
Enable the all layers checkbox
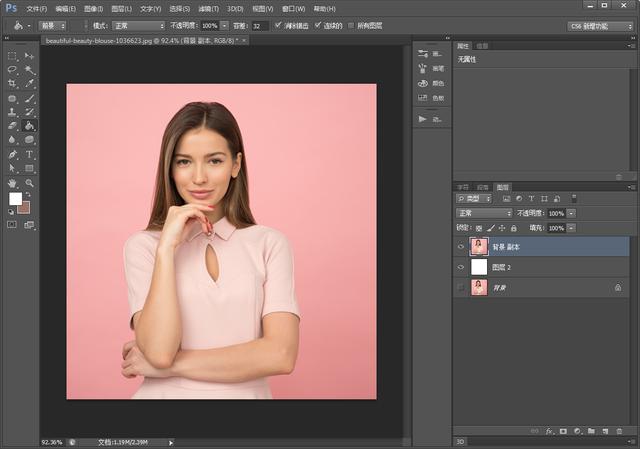(351, 26)
